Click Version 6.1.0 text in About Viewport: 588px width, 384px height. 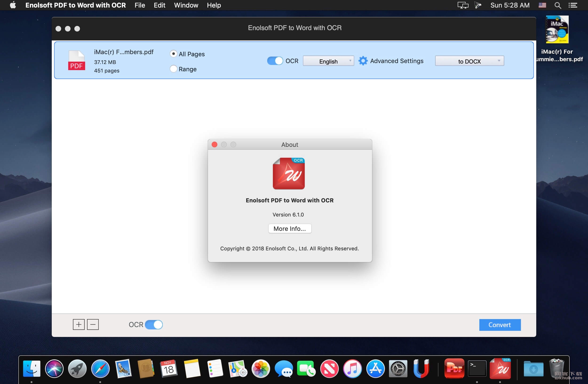tap(288, 215)
